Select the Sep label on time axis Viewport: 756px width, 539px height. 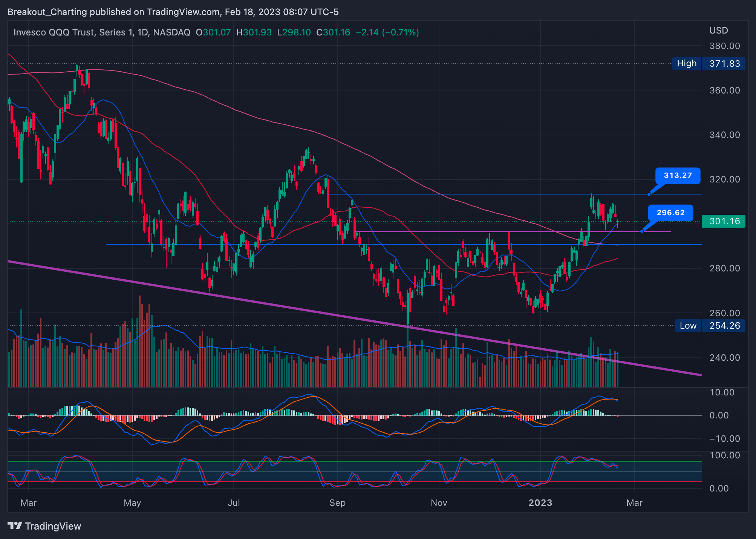tap(337, 502)
